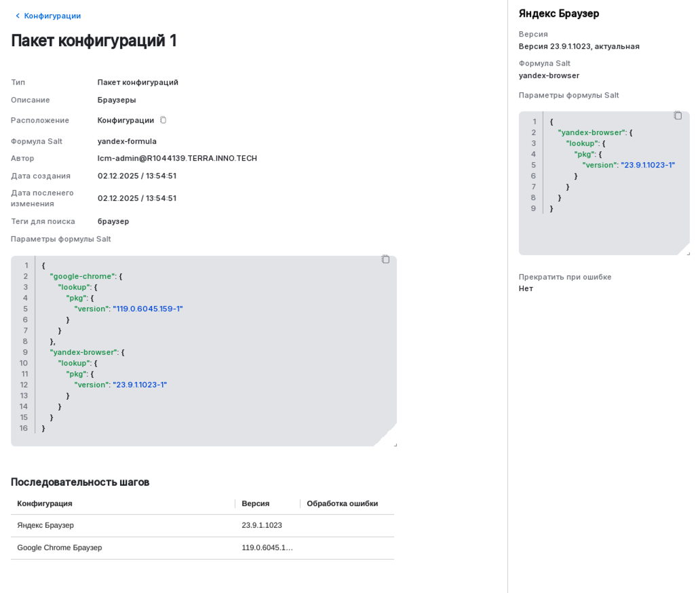Click version 23.9.1.1023 in the steps table

pos(260,524)
